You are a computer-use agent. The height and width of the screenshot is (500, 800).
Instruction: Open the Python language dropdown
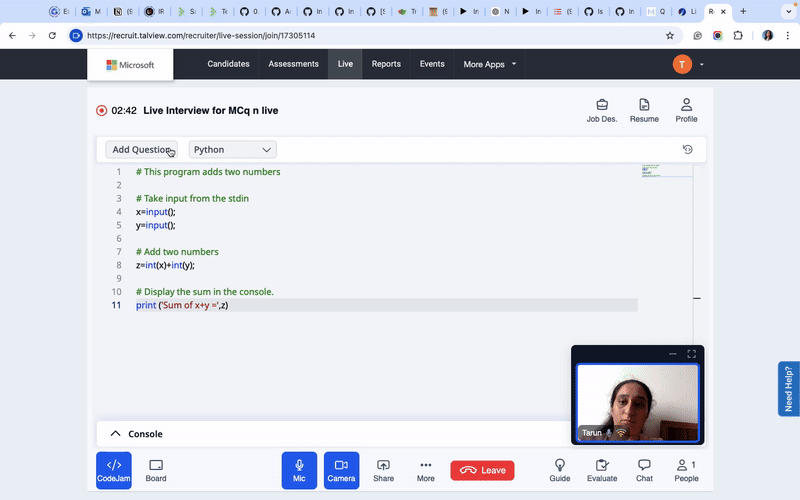pyautogui.click(x=232, y=149)
